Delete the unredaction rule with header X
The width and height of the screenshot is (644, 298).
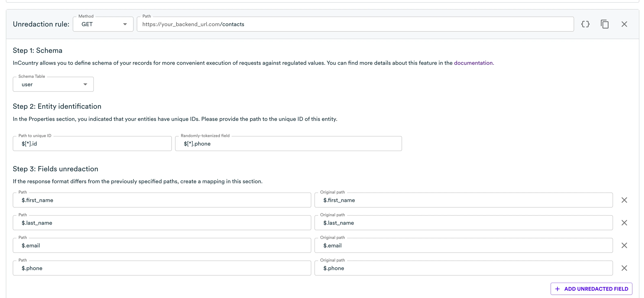point(624,24)
